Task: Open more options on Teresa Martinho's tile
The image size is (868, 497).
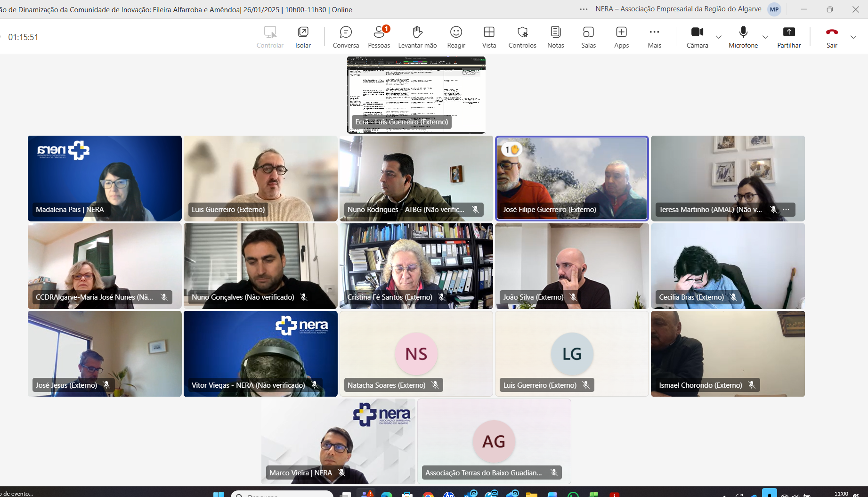Action: pyautogui.click(x=786, y=210)
